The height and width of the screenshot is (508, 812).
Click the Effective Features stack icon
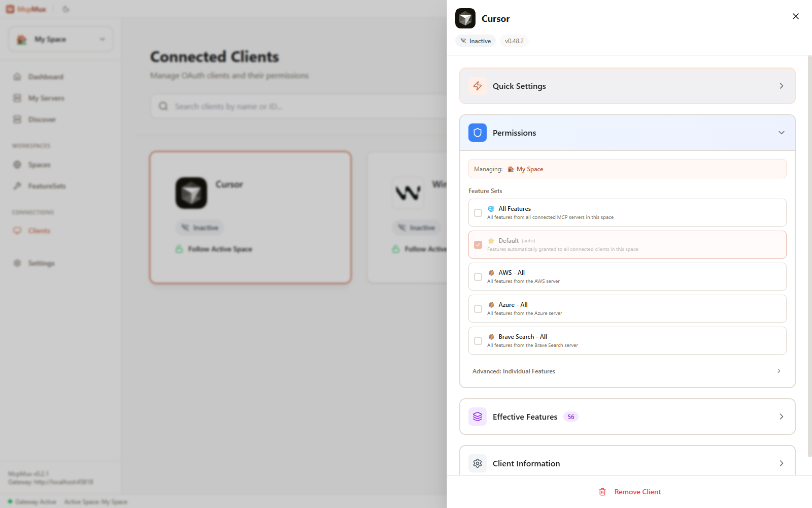477,417
